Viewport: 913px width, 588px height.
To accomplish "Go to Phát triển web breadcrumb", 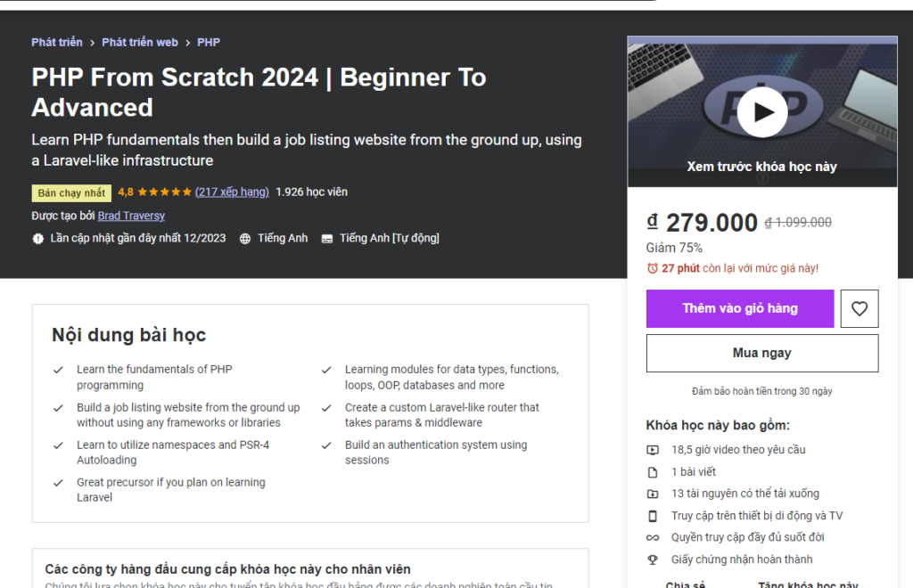I will click(x=140, y=42).
